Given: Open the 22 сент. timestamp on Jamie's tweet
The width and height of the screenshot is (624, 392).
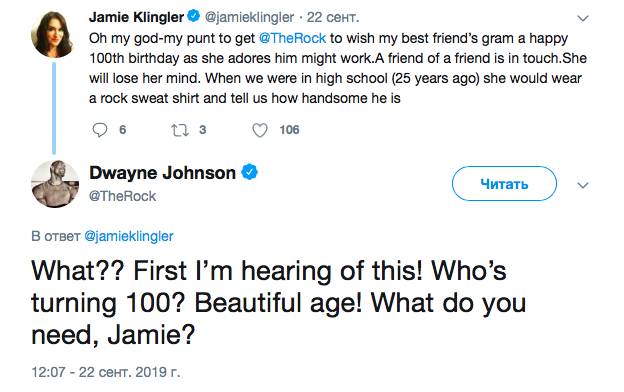Looking at the screenshot, I should pos(333,17).
